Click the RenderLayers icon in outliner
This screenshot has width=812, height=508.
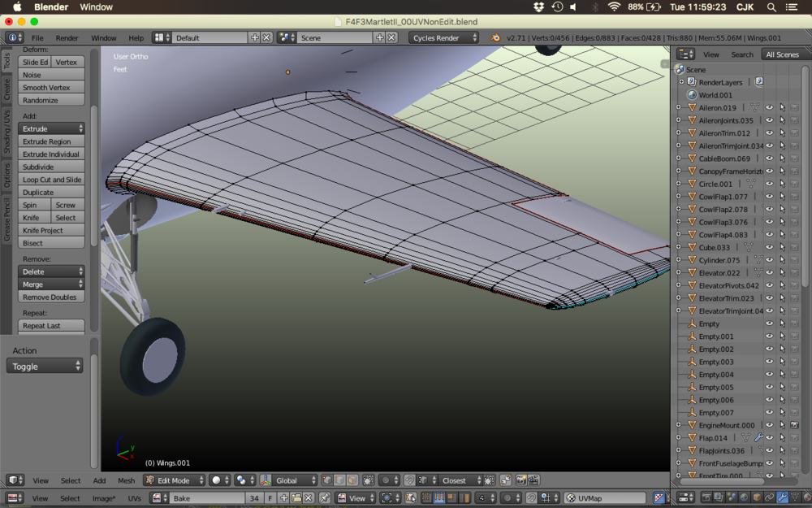pyautogui.click(x=692, y=82)
